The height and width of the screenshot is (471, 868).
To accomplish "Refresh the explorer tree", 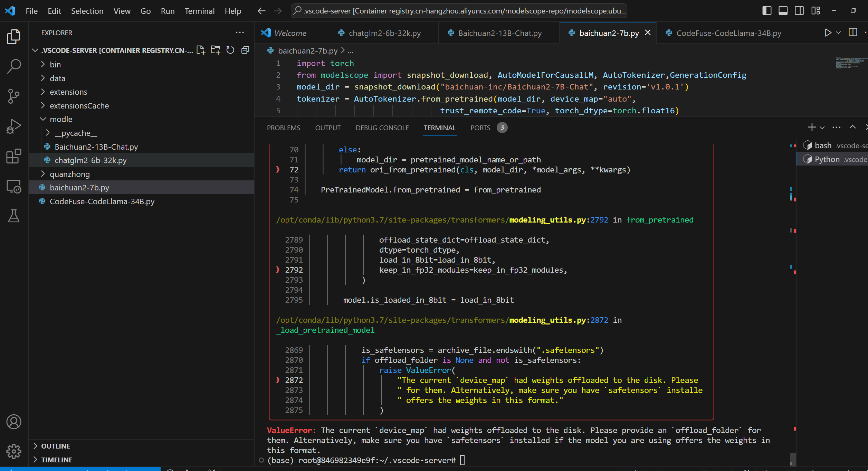I will coord(230,50).
